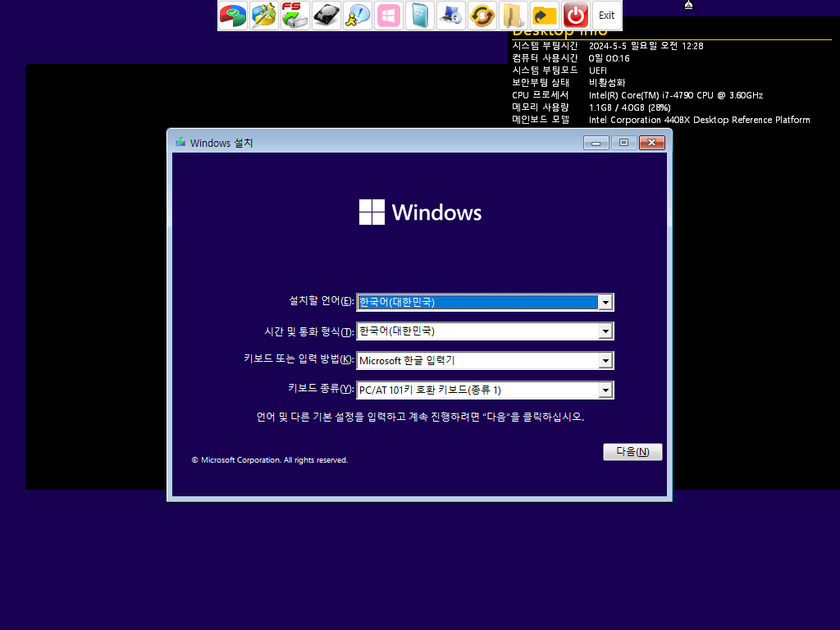This screenshot has width=840, height=630.
Task: Click the yellow folder with arrow icon
Action: [x=544, y=16]
